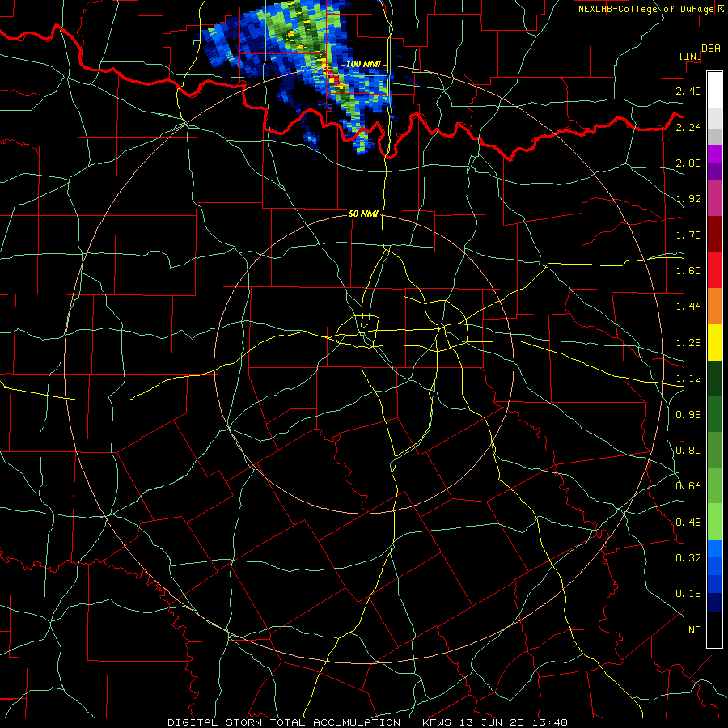Select the bright magenta legend swatch

714,154
